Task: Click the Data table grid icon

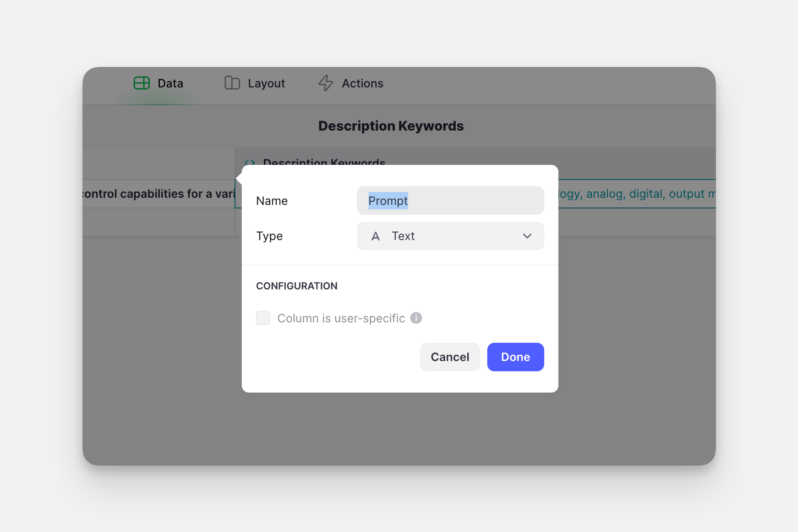Action: [141, 83]
